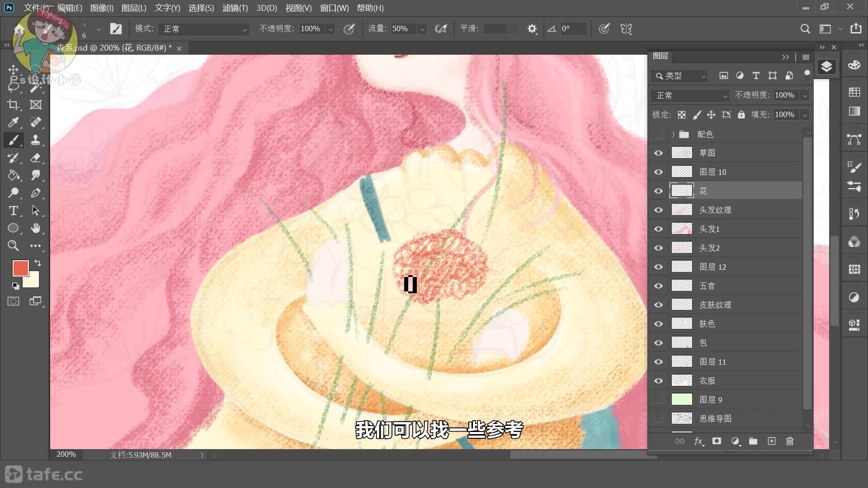Create new adjustment layer
Image resolution: width=868 pixels, height=488 pixels.
(736, 441)
